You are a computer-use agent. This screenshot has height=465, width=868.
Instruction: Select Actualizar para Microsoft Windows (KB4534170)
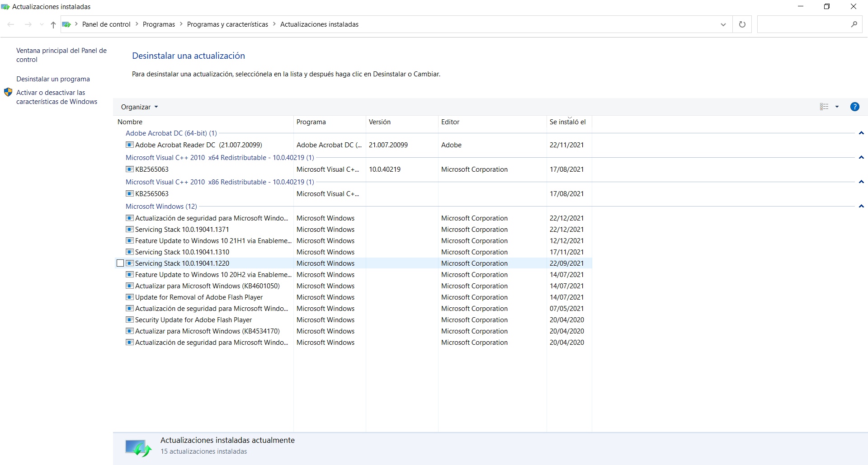coord(353,331)
